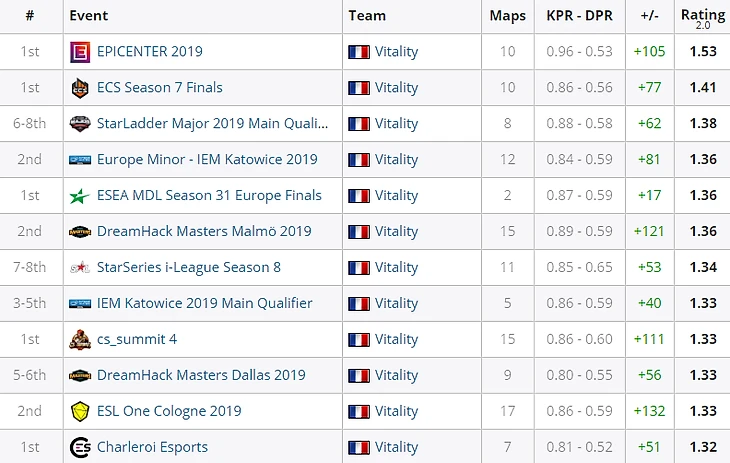Open the DreamHack Masters Dallas 2019 event link

point(201,376)
